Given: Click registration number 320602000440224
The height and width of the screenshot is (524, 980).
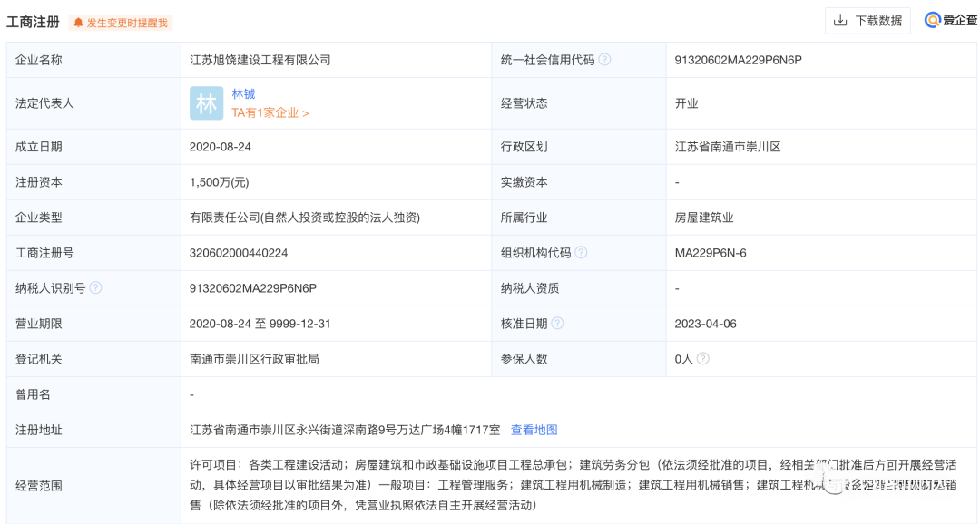Looking at the screenshot, I should pyautogui.click(x=239, y=253).
